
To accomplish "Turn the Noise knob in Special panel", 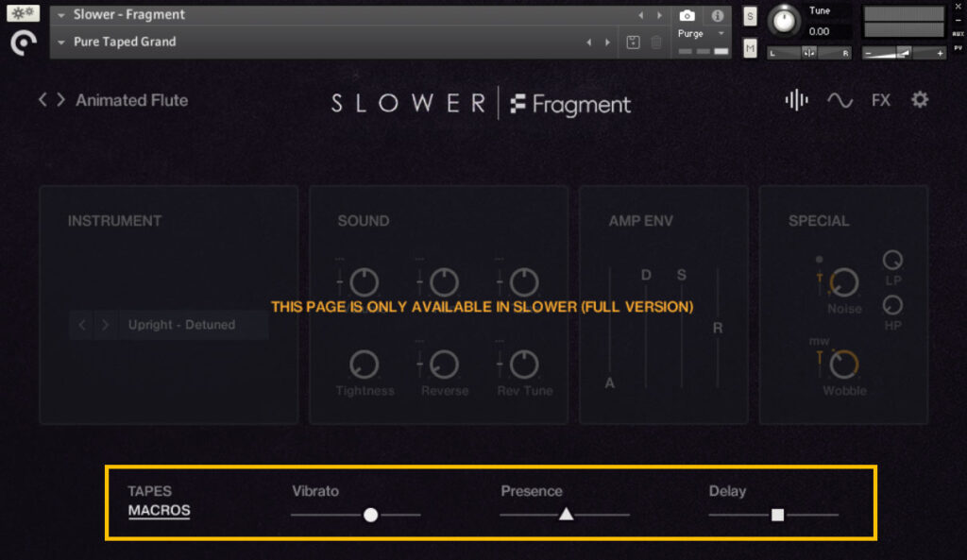I will [x=843, y=280].
